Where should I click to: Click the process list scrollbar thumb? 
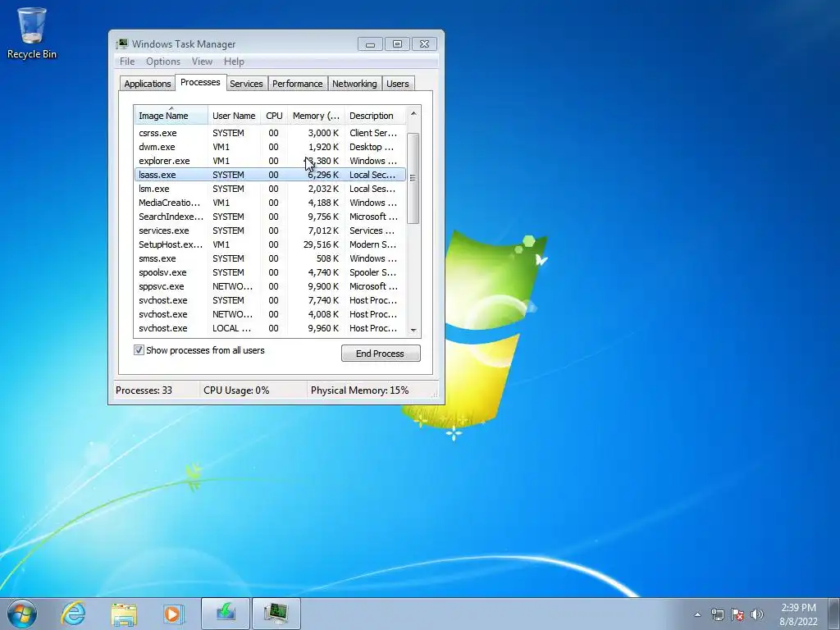coord(413,178)
